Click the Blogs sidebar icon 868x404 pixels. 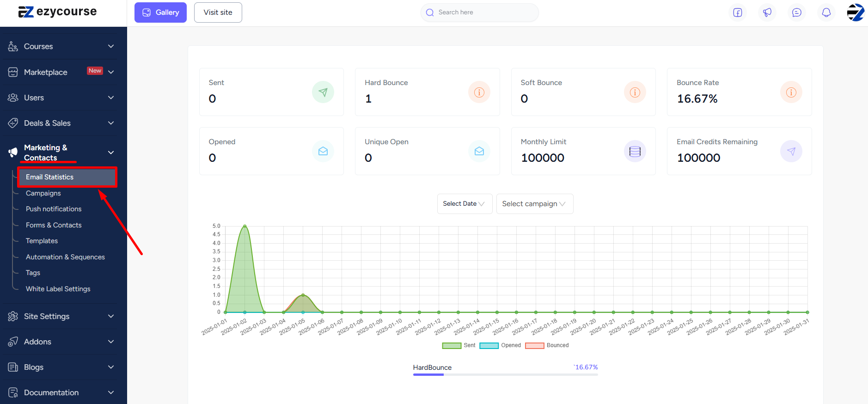[13, 367]
